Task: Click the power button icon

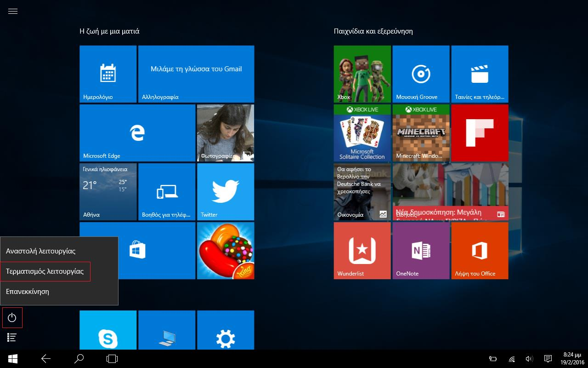Action: 12,317
